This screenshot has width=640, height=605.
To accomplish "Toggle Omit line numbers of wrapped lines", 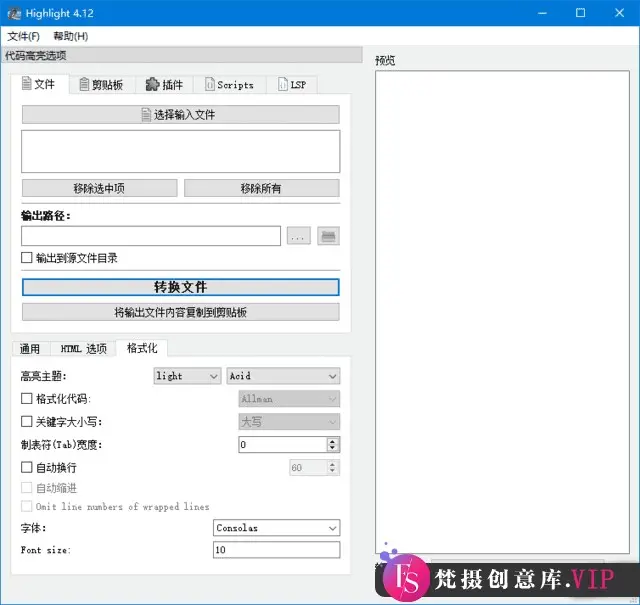I will 27,507.
